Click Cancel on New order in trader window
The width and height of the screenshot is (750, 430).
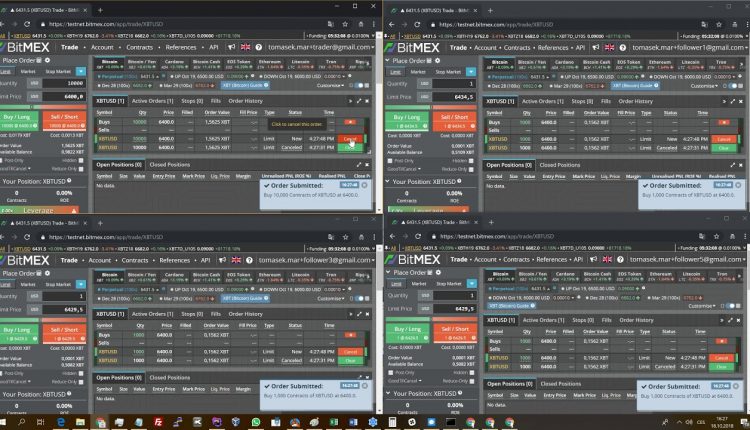[350, 139]
